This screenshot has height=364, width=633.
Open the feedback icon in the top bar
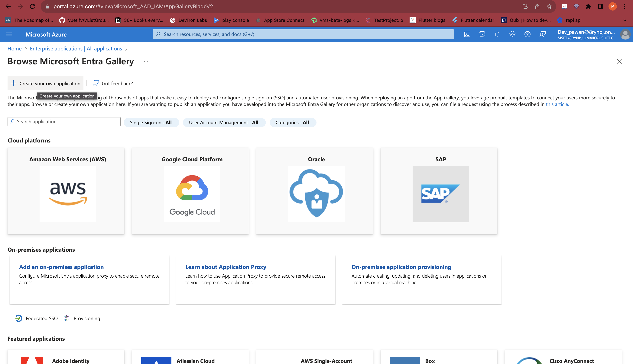coord(543,34)
